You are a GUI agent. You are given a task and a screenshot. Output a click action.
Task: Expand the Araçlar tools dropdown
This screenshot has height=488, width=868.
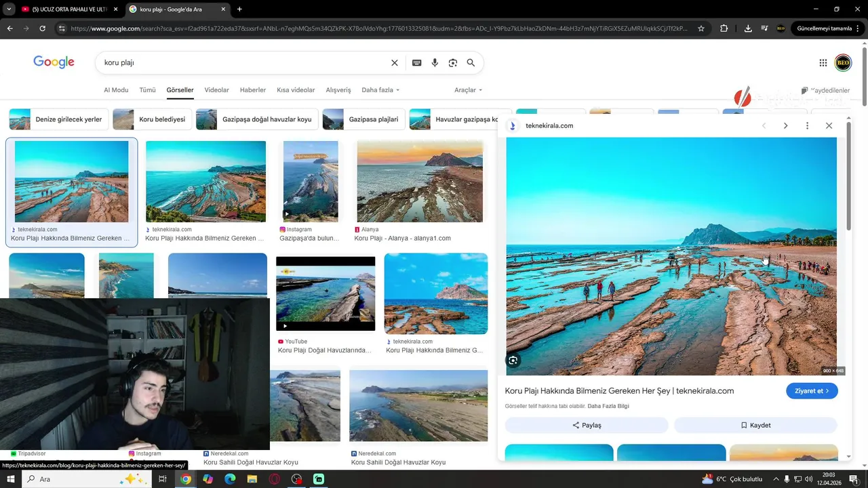tap(468, 90)
